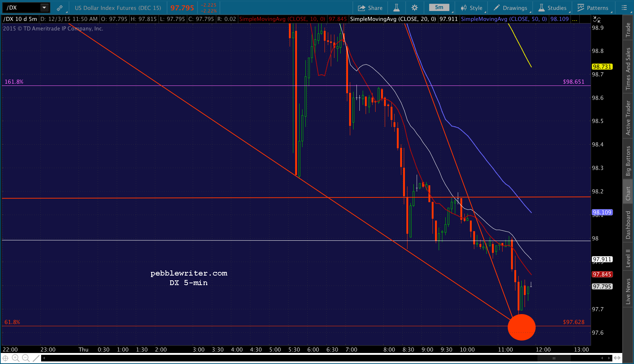Click the zoom out magnifier icon
634x364 pixels.
(26, 358)
